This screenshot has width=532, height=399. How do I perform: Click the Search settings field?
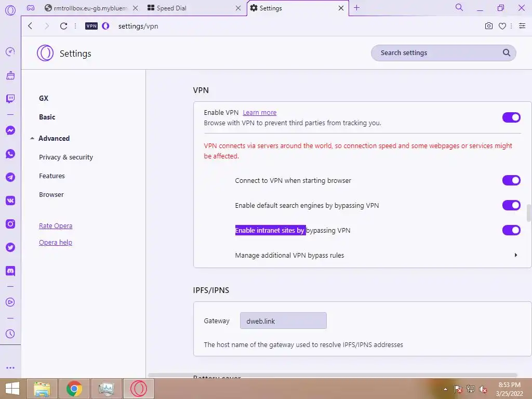point(444,52)
